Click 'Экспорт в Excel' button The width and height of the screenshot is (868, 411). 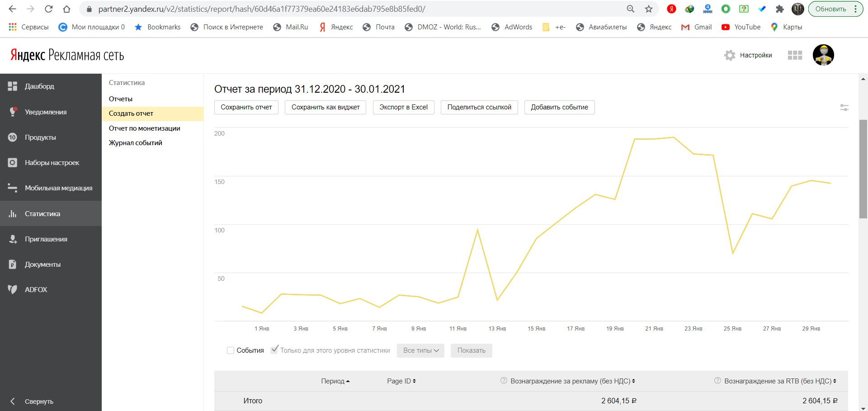(x=404, y=107)
